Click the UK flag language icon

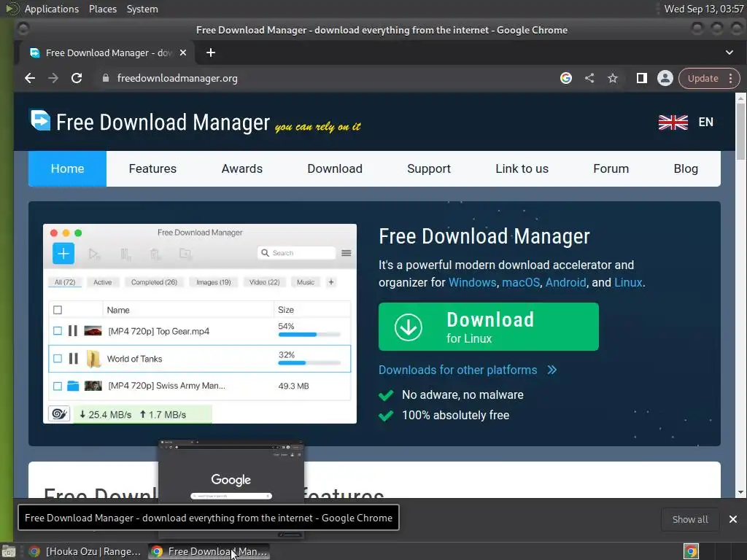pyautogui.click(x=673, y=122)
